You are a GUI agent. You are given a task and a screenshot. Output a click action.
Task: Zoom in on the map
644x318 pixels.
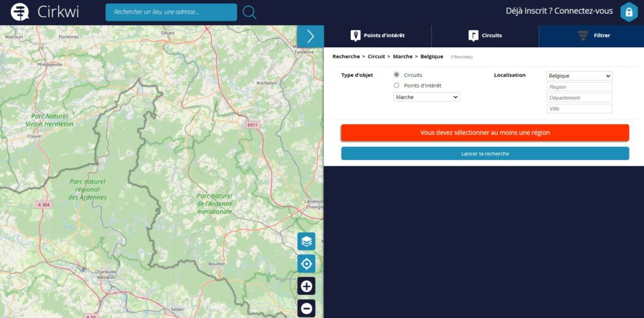[306, 286]
